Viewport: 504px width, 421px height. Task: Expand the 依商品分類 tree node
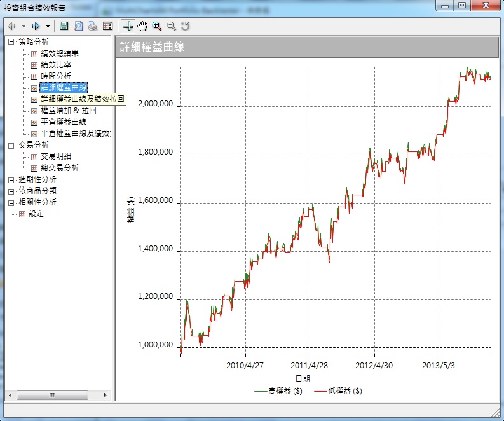tap(11, 191)
